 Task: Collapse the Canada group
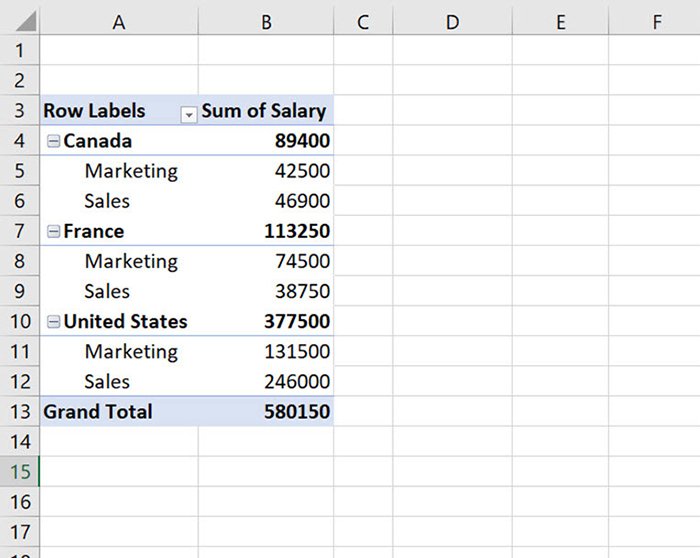point(53,142)
